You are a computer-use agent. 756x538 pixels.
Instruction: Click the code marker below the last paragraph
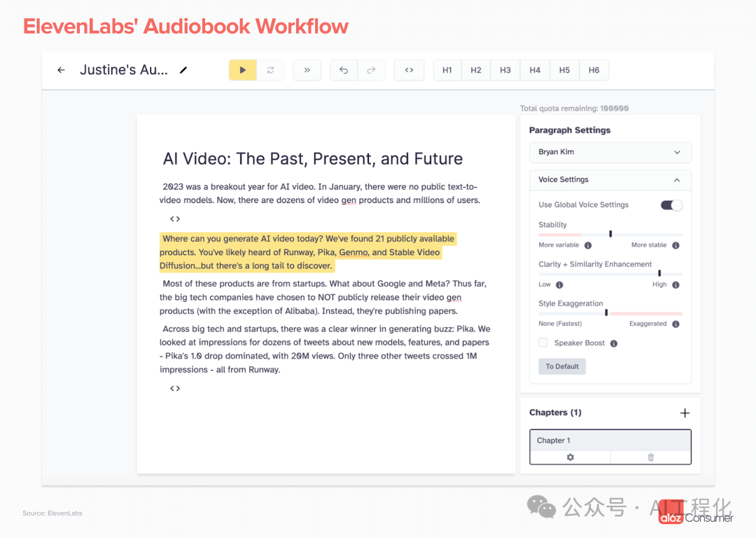(x=175, y=388)
